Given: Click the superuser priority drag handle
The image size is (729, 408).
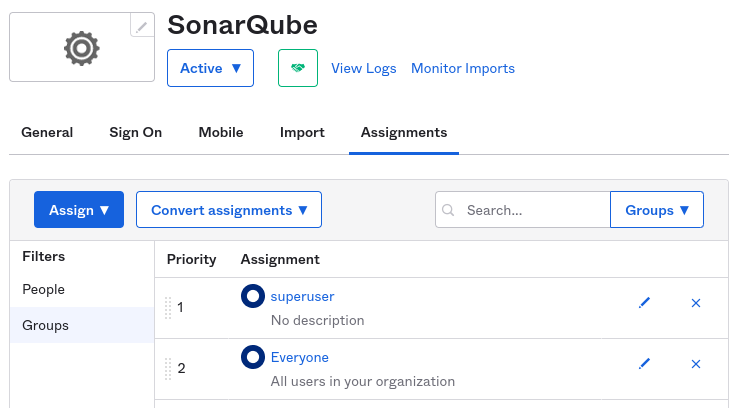Looking at the screenshot, I should point(168,307).
